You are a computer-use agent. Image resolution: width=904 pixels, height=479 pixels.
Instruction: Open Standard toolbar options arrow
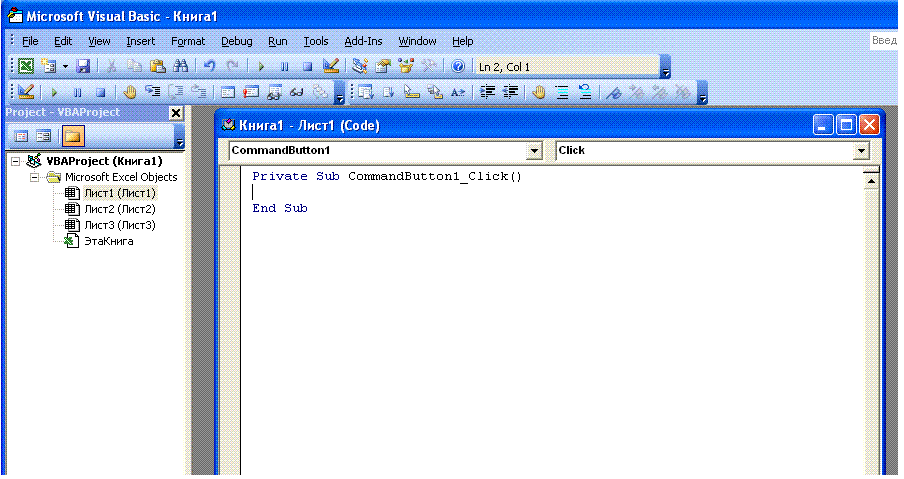point(665,67)
